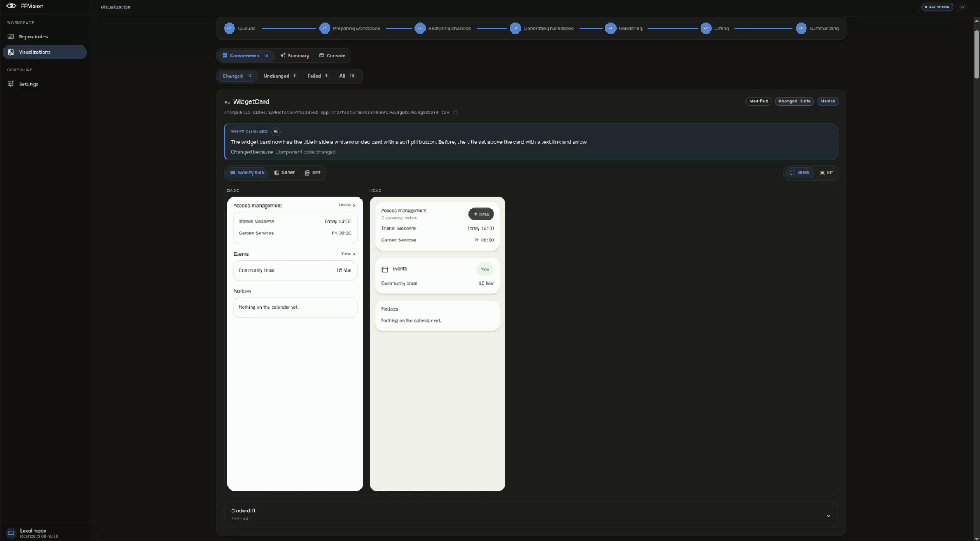Open the Console tab
Screen dimensions: 980x541
[332, 55]
